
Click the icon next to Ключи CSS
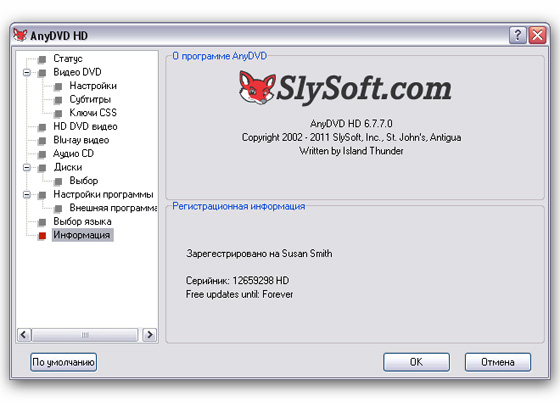(58, 114)
